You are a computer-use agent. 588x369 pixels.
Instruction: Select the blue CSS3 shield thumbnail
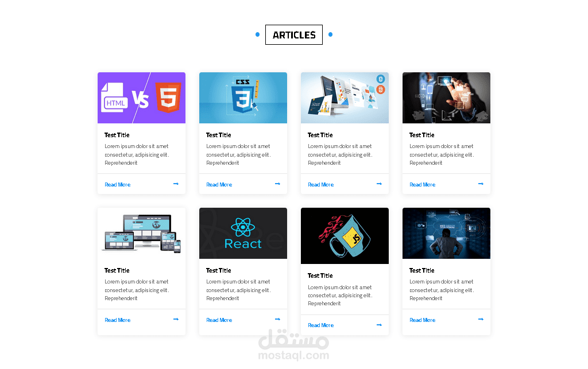[x=243, y=98]
